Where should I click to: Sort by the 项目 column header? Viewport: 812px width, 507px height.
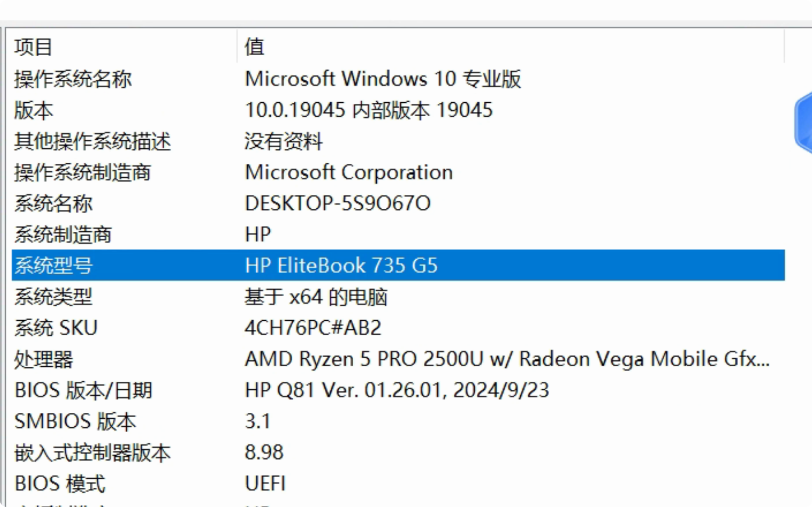pos(34,47)
